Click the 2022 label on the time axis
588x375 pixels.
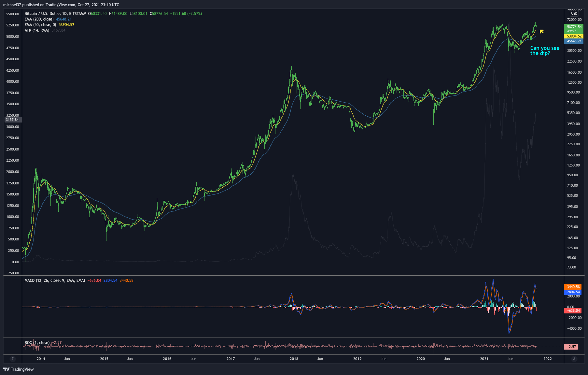548,359
